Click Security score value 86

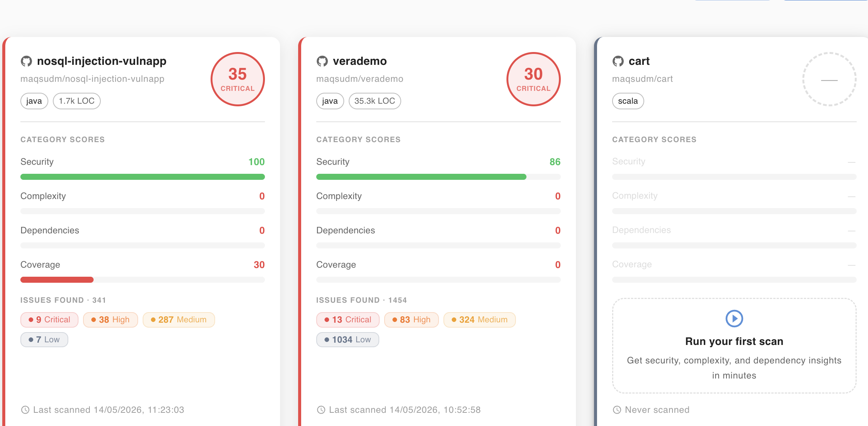(x=555, y=162)
